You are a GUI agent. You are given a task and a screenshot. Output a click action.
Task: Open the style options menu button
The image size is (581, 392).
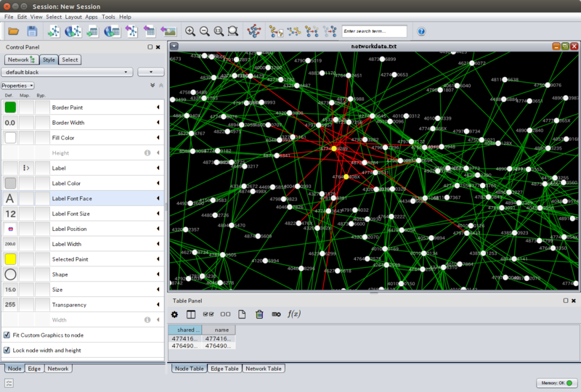151,72
